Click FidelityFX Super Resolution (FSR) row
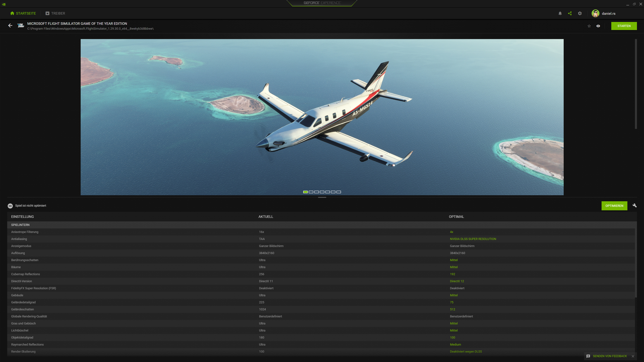The image size is (644, 362). pyautogui.click(x=321, y=289)
